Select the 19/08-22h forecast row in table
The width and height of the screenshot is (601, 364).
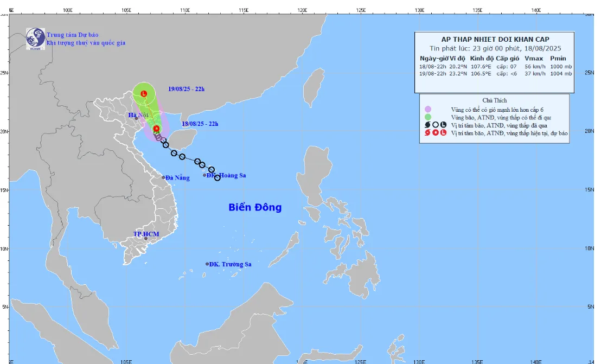tap(495, 74)
